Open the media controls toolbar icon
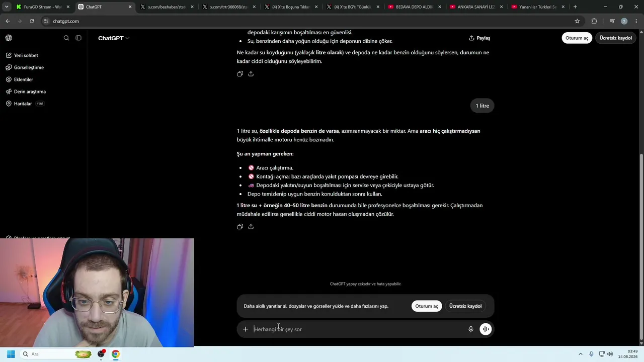The image size is (644, 362). point(612,21)
